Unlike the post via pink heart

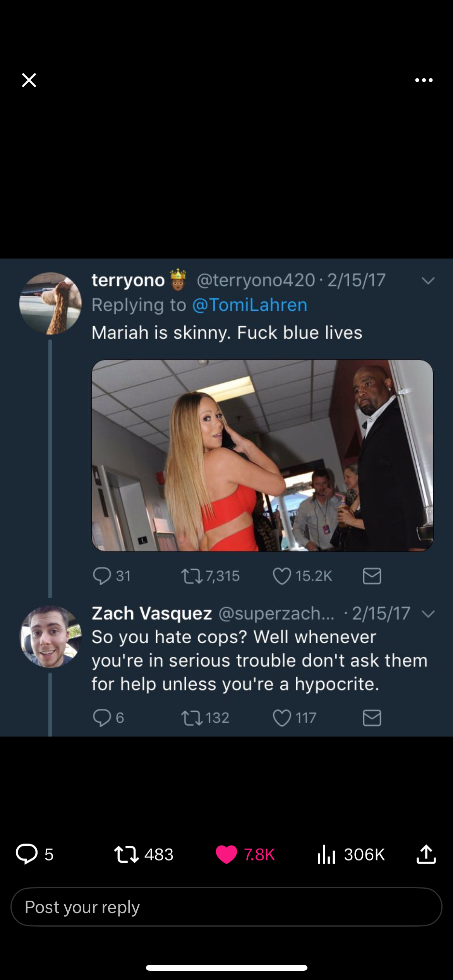[226, 854]
